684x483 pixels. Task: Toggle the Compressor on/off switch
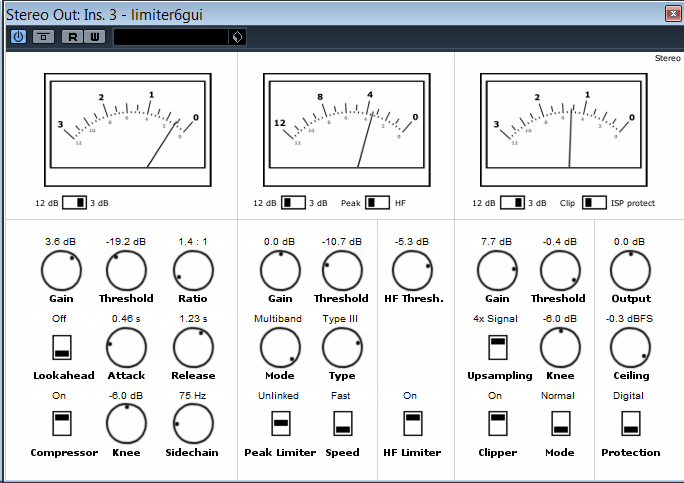[x=63, y=424]
